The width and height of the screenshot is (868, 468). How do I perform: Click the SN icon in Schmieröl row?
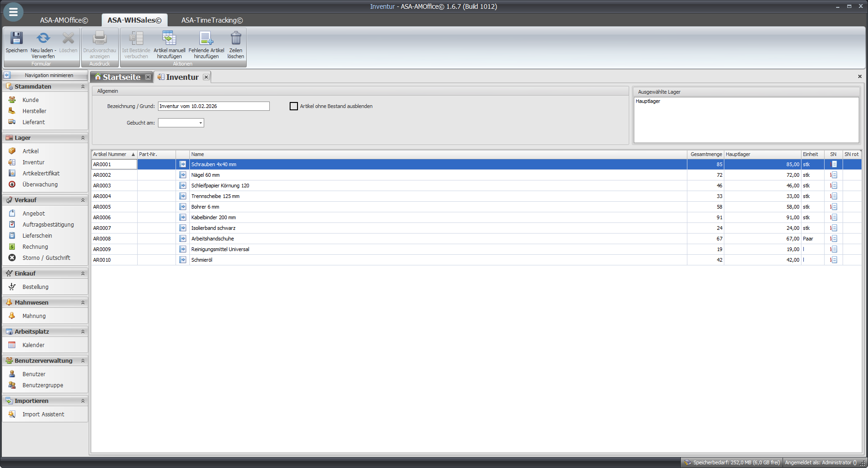click(x=833, y=260)
